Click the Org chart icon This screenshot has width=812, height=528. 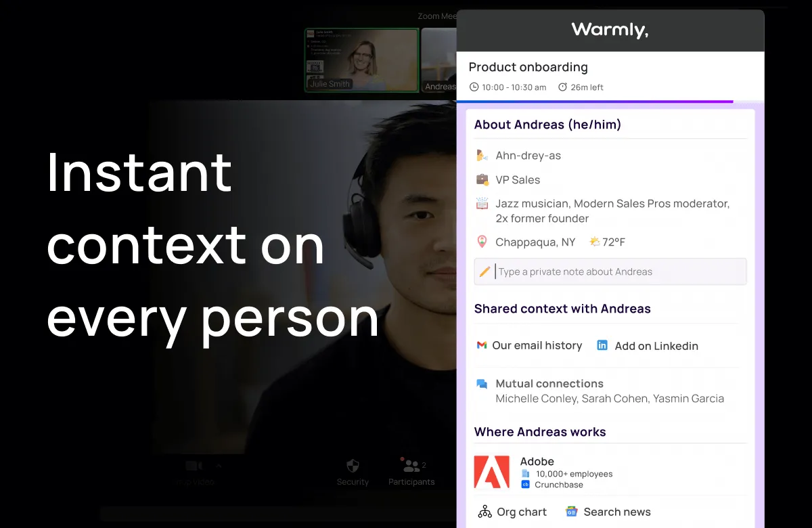(484, 512)
